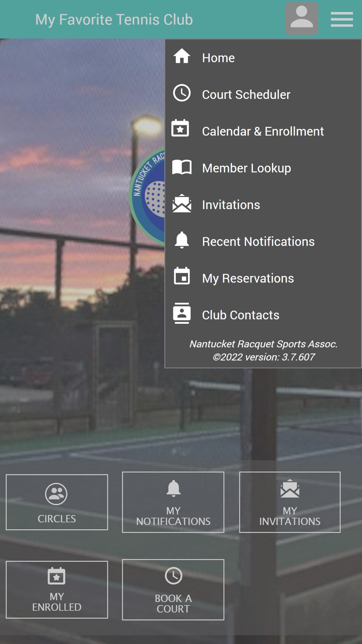
Task: Click the Recent Notifications bell icon
Action: (x=182, y=240)
